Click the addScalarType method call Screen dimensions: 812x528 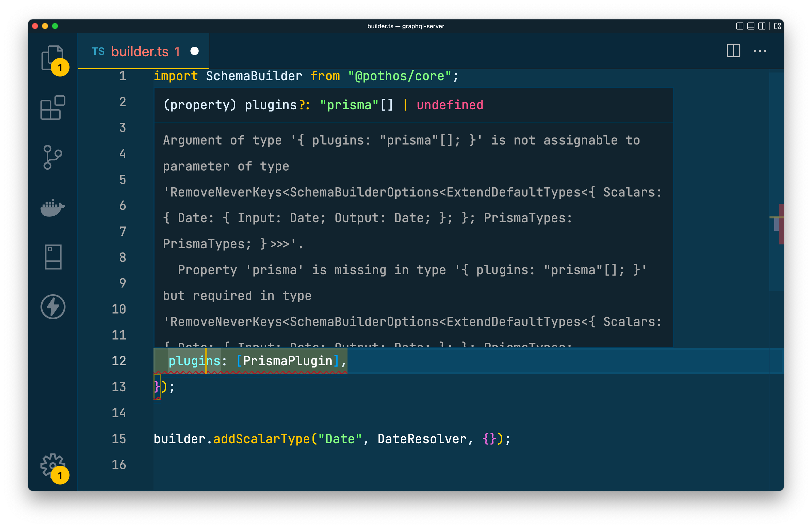261,439
